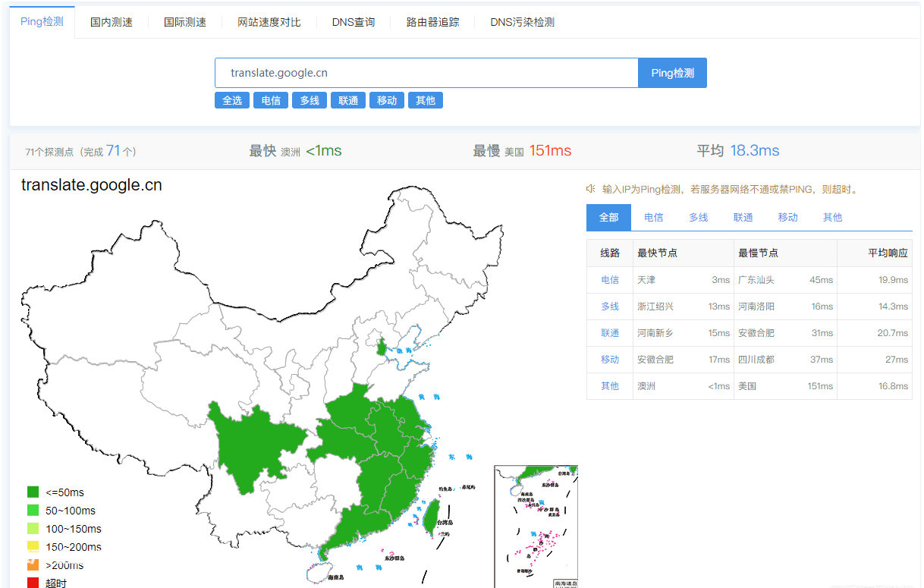Image resolution: width=924 pixels, height=588 pixels.
Task: Click the <1ms fastest summary value
Action: [324, 151]
